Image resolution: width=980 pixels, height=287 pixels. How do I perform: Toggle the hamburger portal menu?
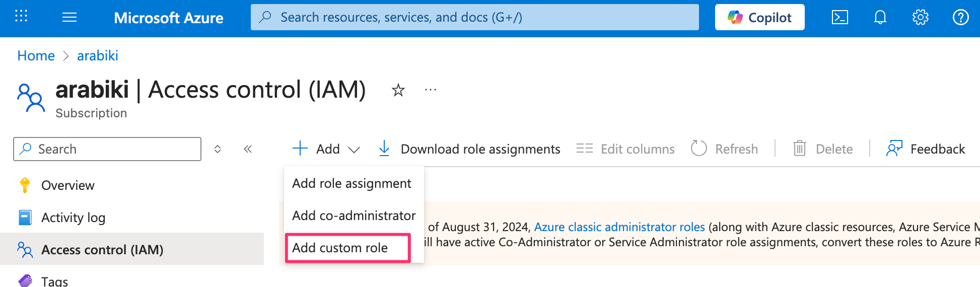69,18
